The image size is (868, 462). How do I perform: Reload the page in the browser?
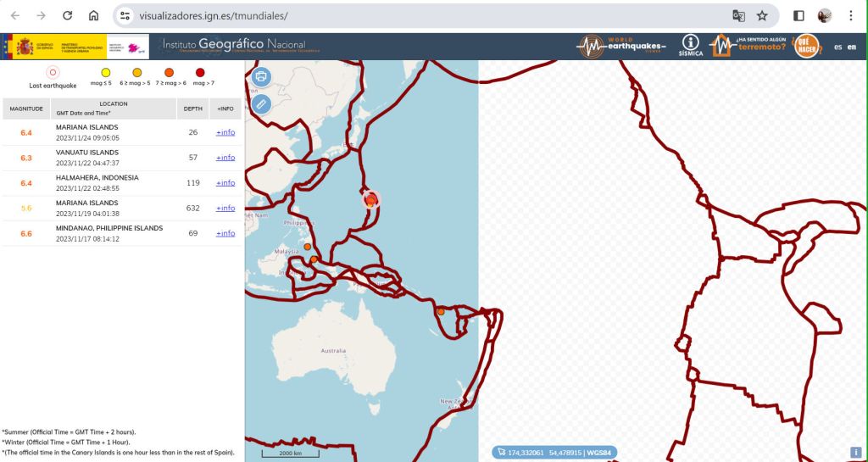(67, 15)
